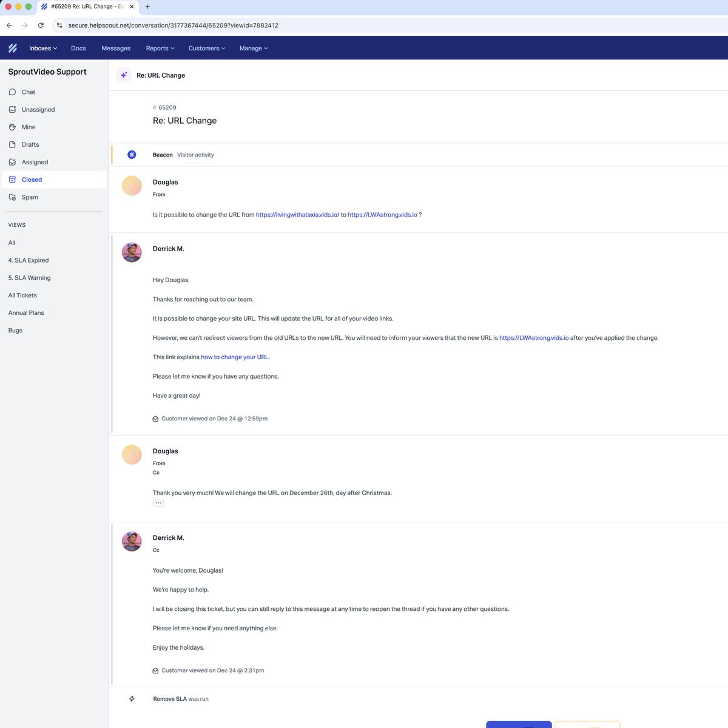Go forward with the browser forward arrow
This screenshot has height=728, width=728.
pyautogui.click(x=25, y=25)
